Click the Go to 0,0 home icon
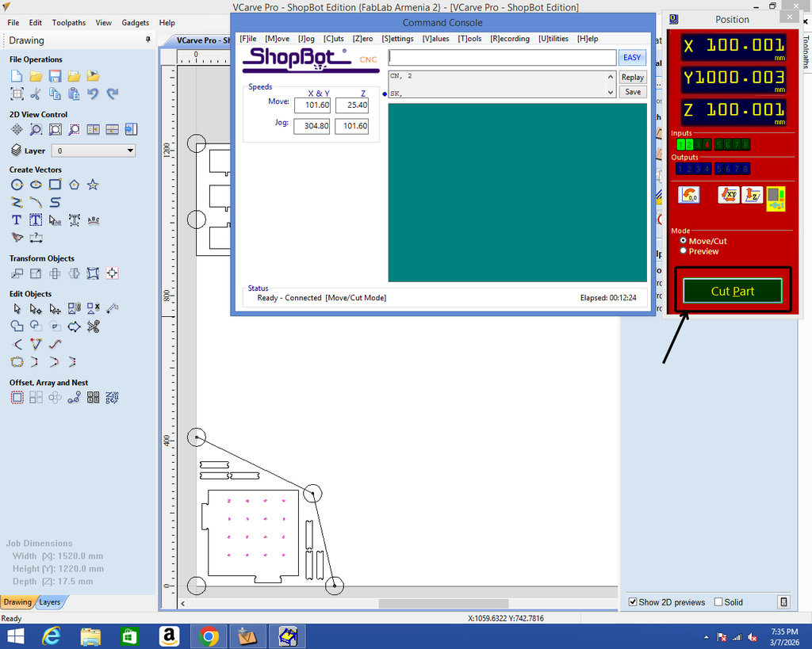The width and height of the screenshot is (812, 649). pos(689,195)
